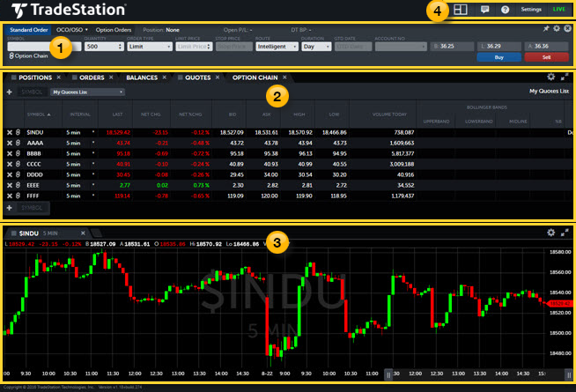576x392 pixels.
Task: Switch to the QUOTES tab
Action: tap(197, 78)
